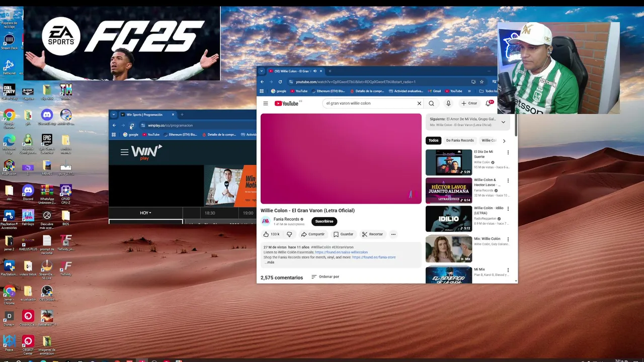Open options for El Día De Mi Suerte
Viewport: 644px width, 362px height.
(x=508, y=152)
